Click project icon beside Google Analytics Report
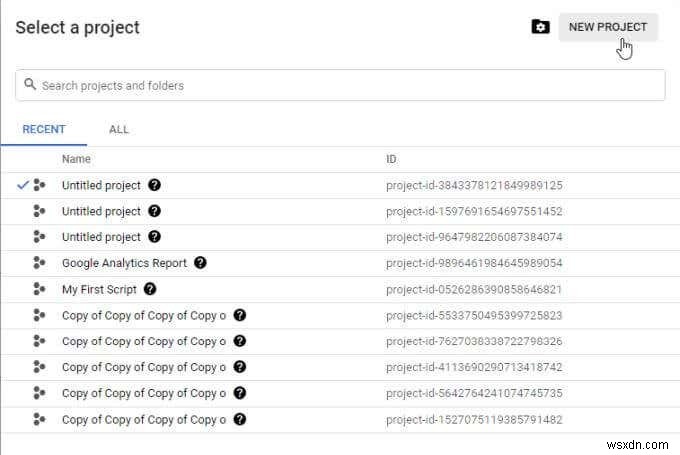 click(40, 263)
